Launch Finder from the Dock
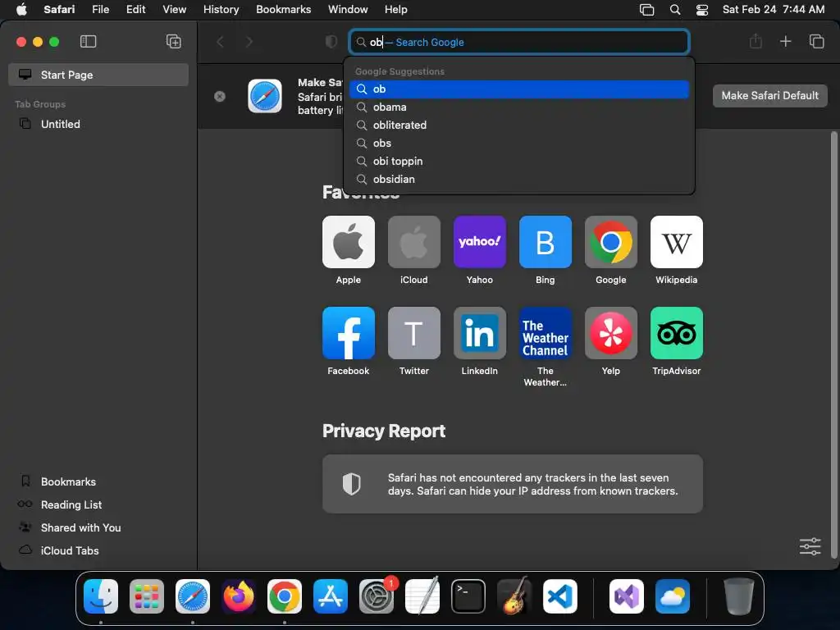This screenshot has height=630, width=840. [101, 596]
